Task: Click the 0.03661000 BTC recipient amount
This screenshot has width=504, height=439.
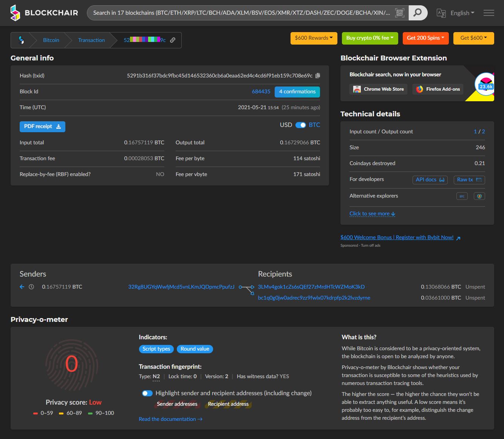Action: 441,298
